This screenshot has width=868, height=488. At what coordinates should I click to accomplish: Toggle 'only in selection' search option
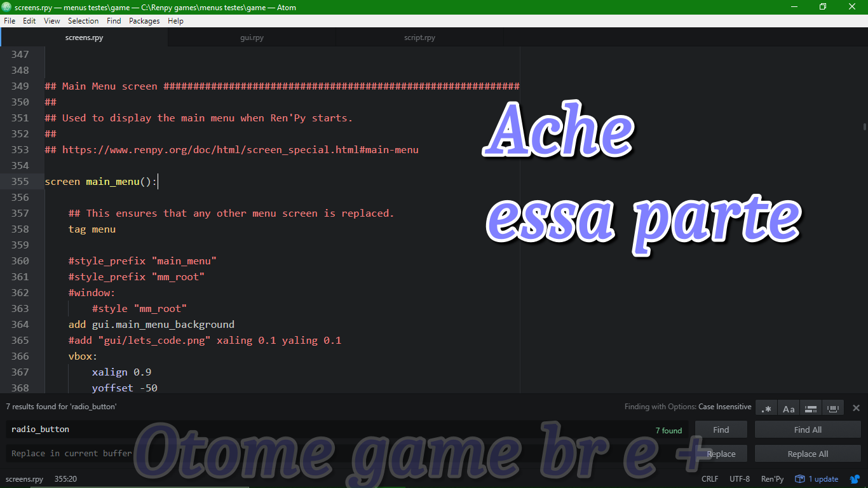coord(810,407)
